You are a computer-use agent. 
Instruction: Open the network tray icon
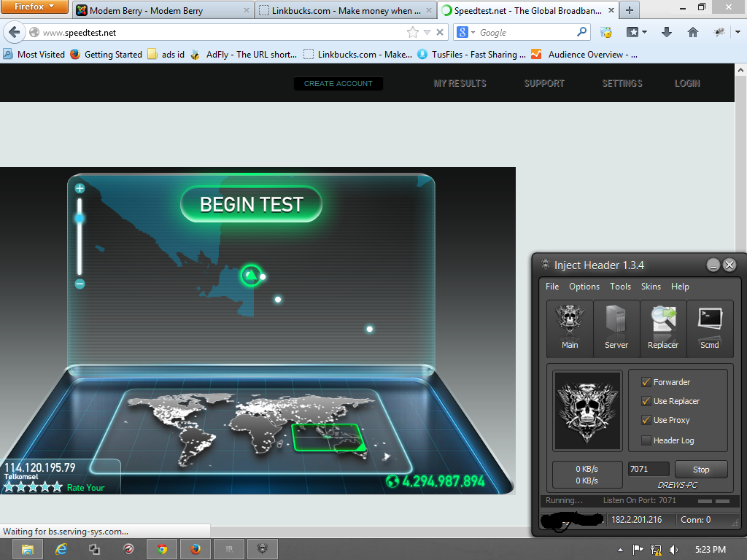(x=656, y=550)
